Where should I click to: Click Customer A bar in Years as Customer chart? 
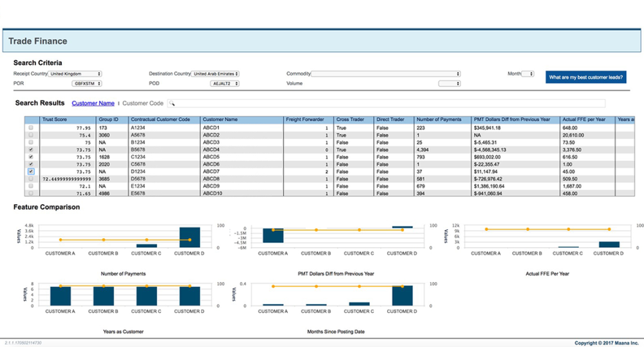coord(60,296)
